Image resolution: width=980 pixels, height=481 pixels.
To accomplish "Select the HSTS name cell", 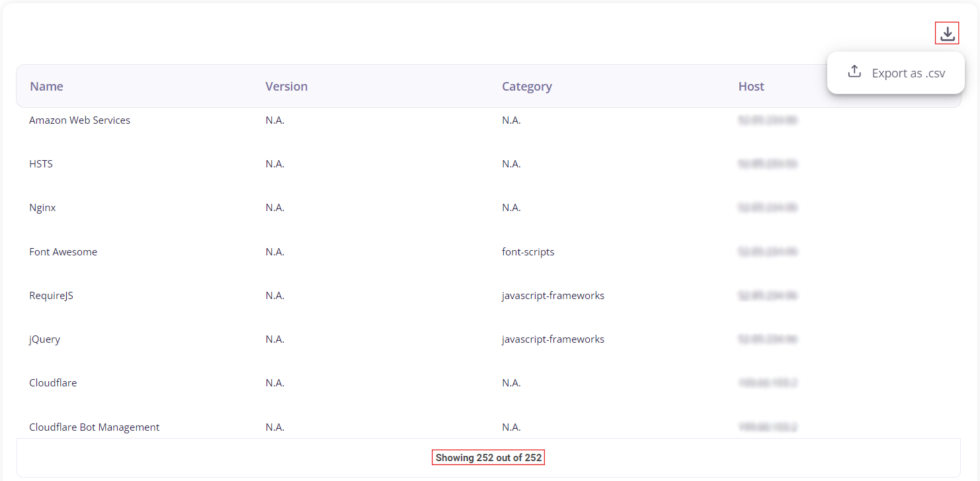I will tap(41, 164).
